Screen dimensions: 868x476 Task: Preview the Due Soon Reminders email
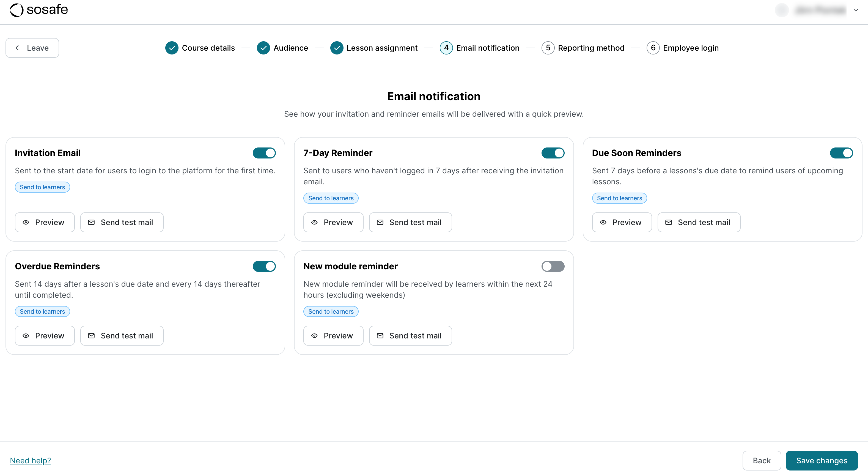coord(622,222)
